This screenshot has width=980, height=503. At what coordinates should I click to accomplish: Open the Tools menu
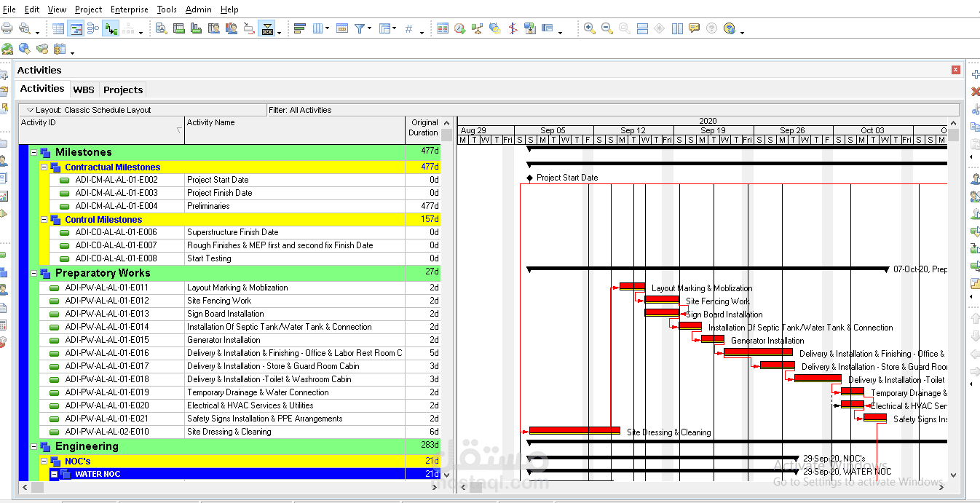click(167, 9)
